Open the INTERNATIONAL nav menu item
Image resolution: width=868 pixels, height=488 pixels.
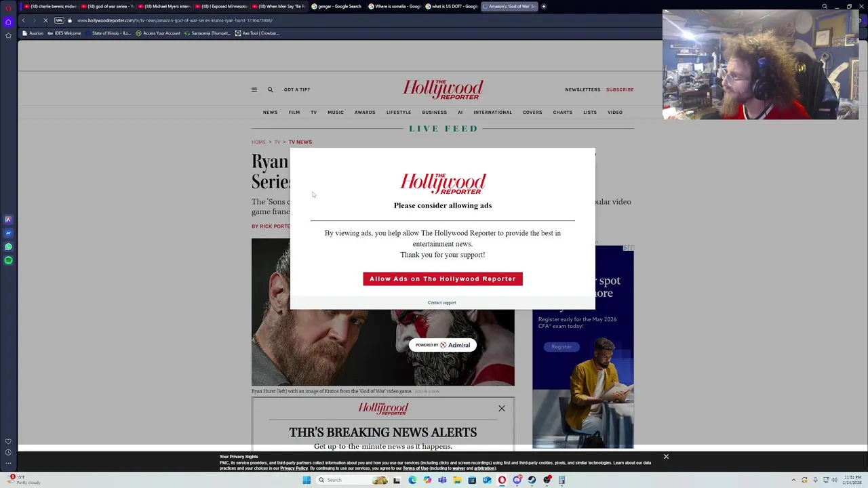pyautogui.click(x=493, y=113)
